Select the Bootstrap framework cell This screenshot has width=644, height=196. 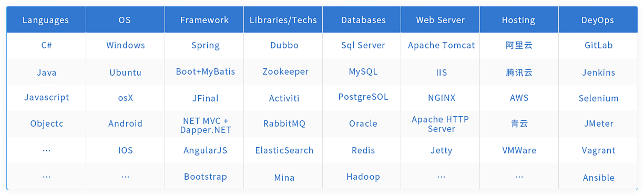click(206, 177)
